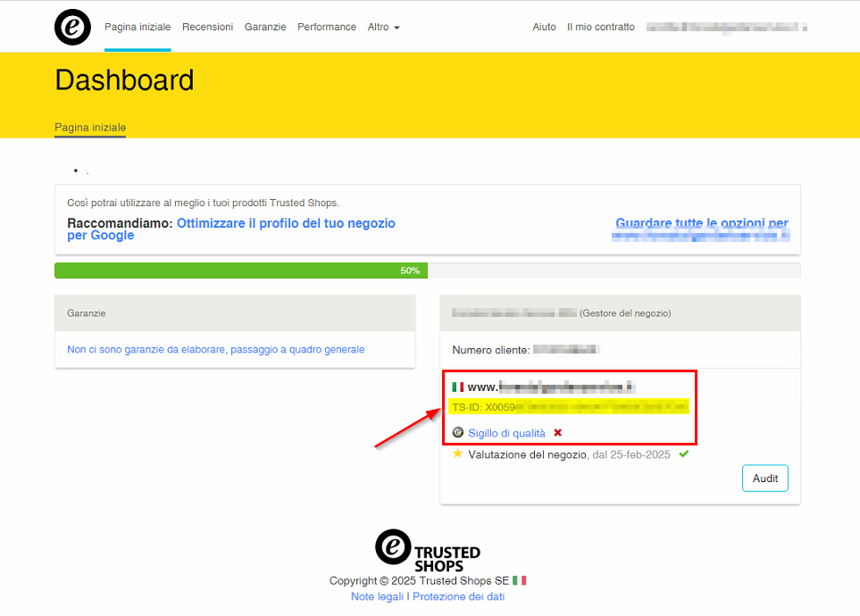Click the Italian flag beside the shop URL
This screenshot has width=860, height=616.
click(457, 387)
